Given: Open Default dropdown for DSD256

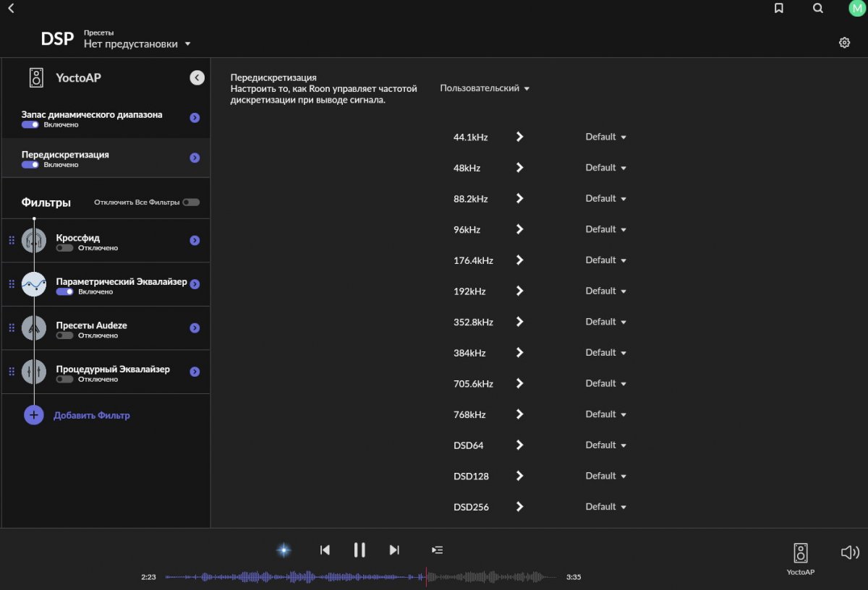Looking at the screenshot, I should (x=605, y=507).
